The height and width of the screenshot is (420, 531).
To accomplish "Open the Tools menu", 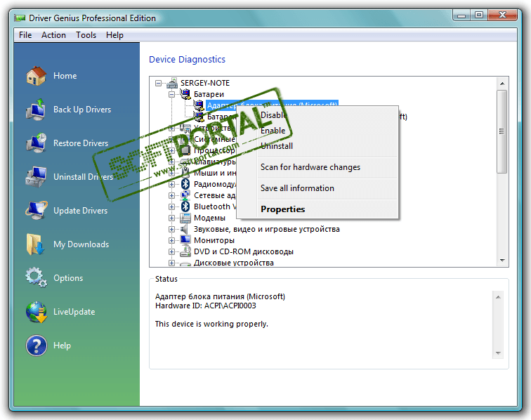I will coord(86,35).
